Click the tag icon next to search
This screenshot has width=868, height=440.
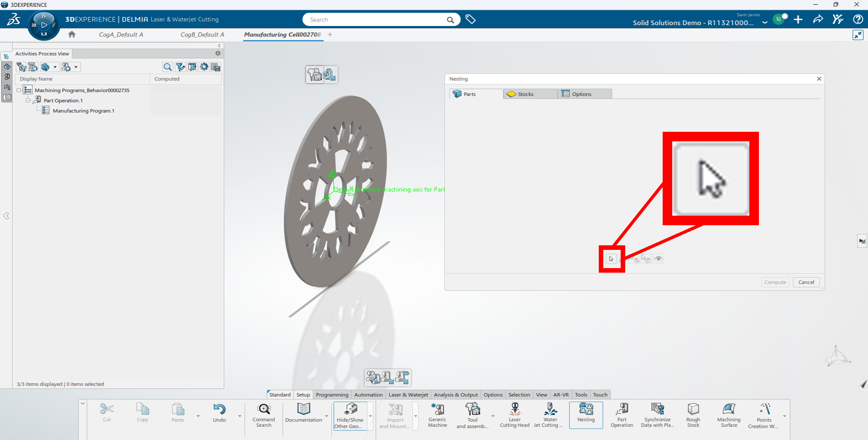(471, 19)
